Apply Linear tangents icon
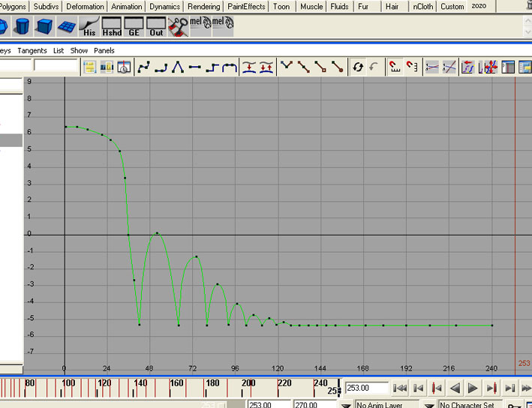The image size is (532, 408). [178, 67]
